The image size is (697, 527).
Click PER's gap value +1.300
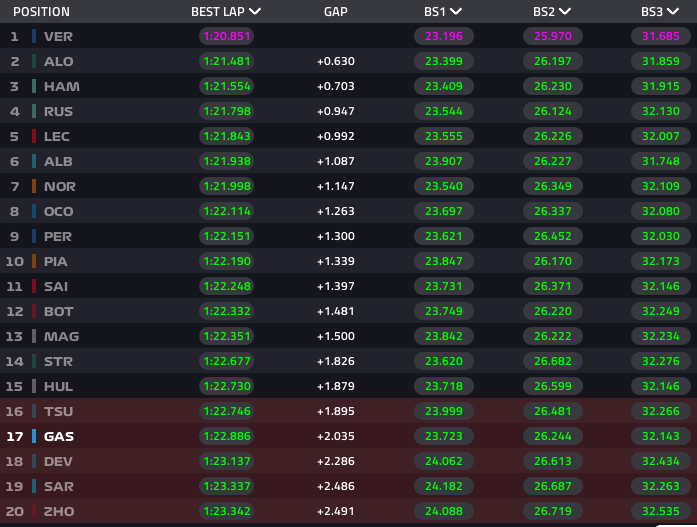(x=336, y=236)
